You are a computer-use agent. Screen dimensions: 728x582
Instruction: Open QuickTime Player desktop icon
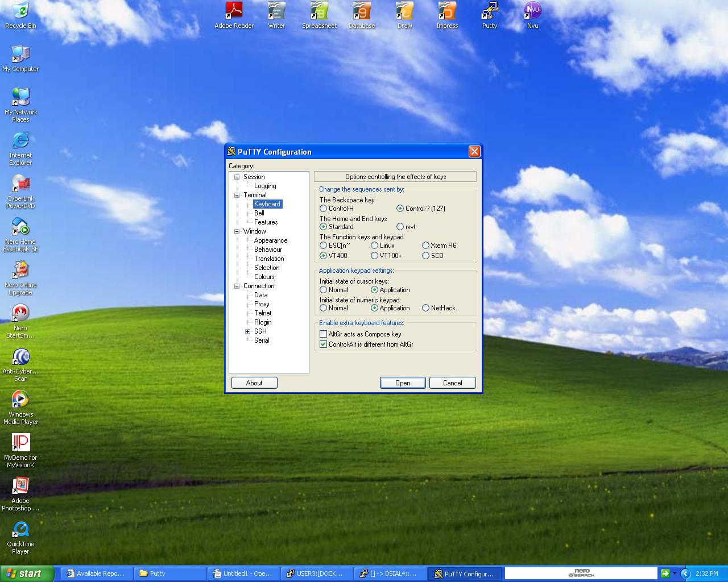(x=20, y=538)
